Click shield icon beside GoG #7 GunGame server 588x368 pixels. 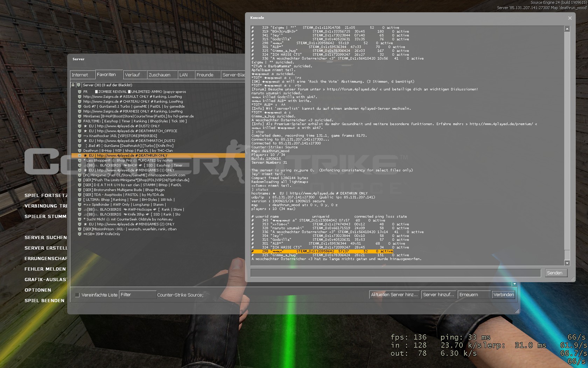(79, 106)
